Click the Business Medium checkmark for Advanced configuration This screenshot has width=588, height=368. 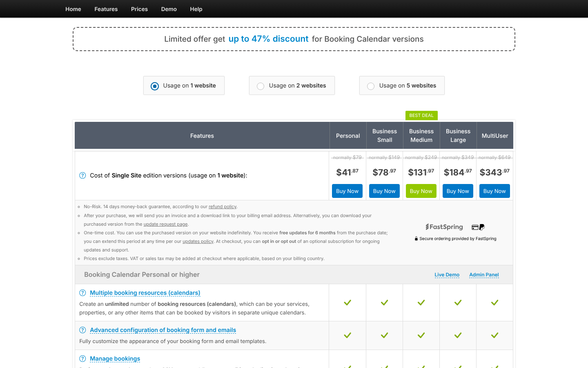click(x=421, y=335)
